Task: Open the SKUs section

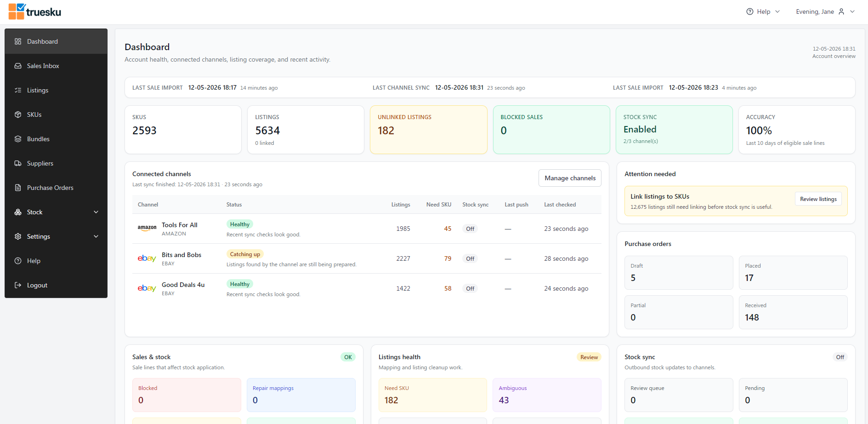Action: coord(56,115)
